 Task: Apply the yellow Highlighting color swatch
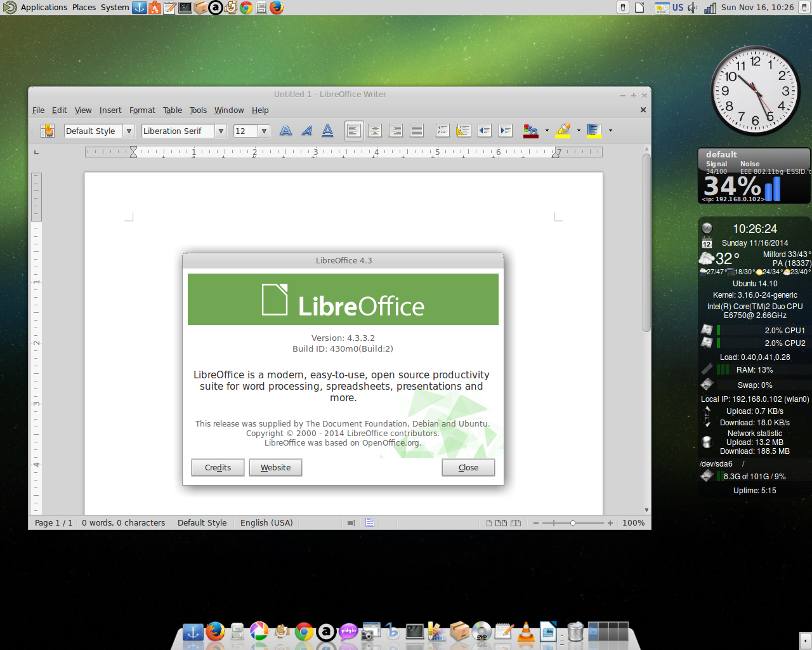(x=563, y=131)
